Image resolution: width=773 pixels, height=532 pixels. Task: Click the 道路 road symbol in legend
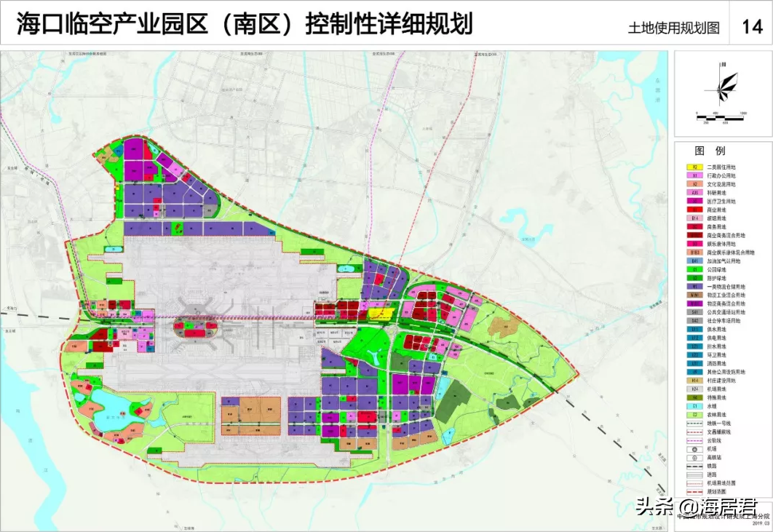(x=694, y=475)
